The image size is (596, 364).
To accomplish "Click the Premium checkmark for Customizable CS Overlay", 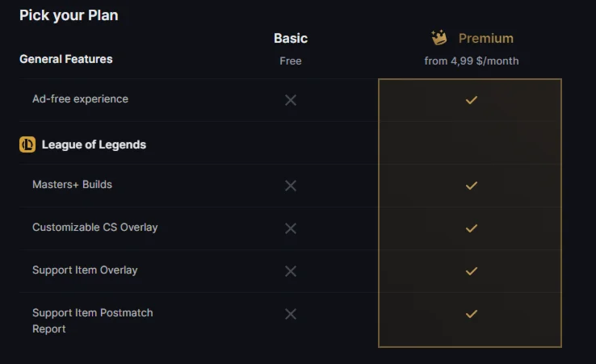I will click(x=472, y=228).
